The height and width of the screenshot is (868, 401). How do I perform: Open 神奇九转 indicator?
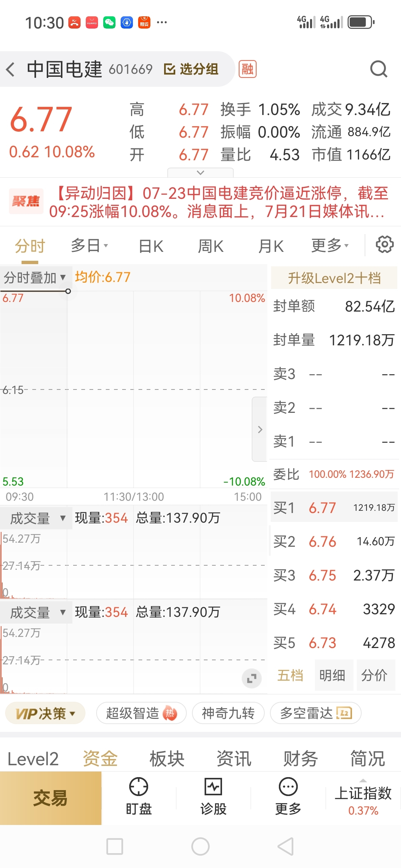228,713
